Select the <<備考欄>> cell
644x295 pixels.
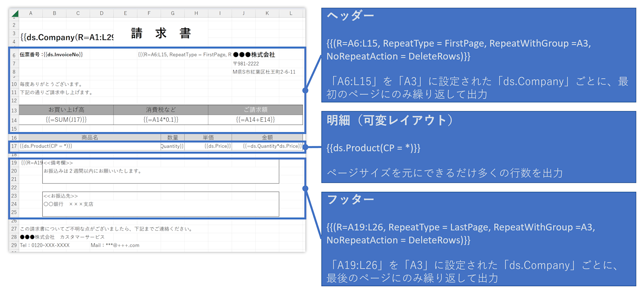[58, 163]
